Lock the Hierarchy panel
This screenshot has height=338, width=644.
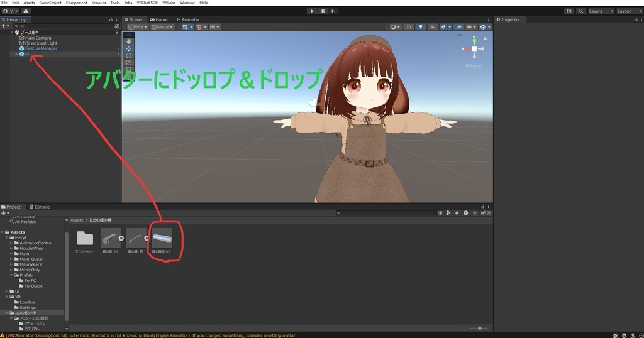pos(111,19)
